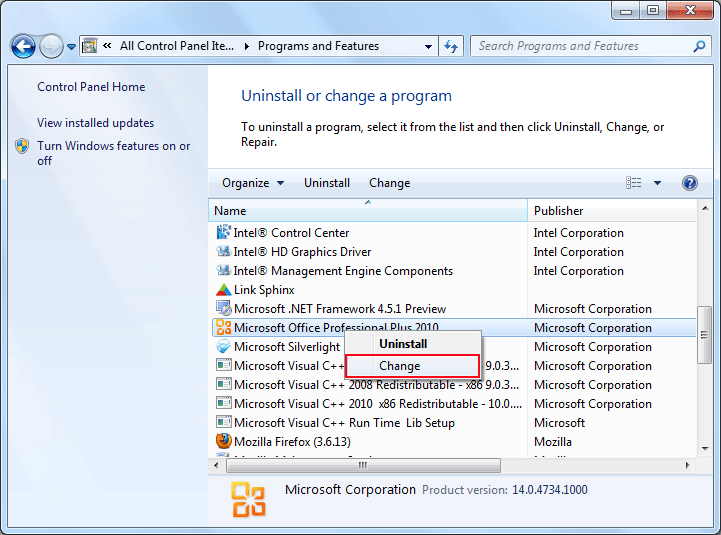The height and width of the screenshot is (535, 721).
Task: Click the Microsoft Silverlight icon
Action: point(223,346)
